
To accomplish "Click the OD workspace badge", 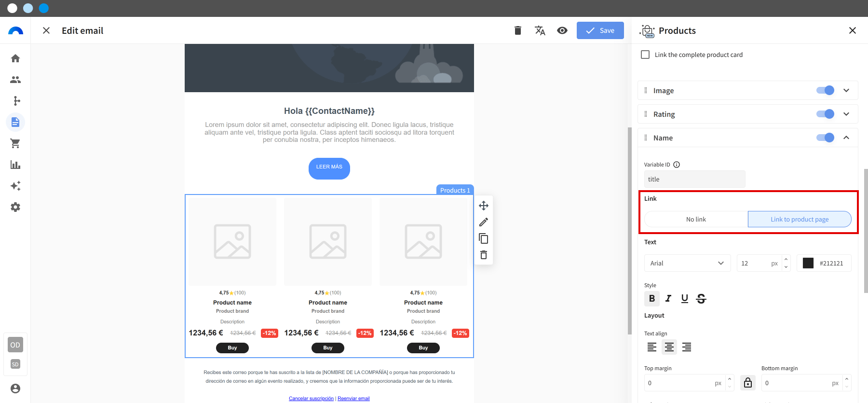I will click(x=15, y=345).
